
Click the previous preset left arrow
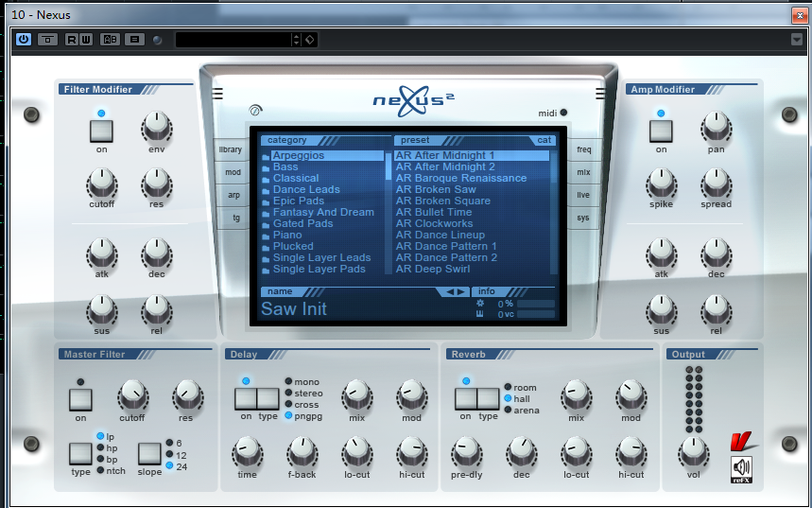pos(450,292)
